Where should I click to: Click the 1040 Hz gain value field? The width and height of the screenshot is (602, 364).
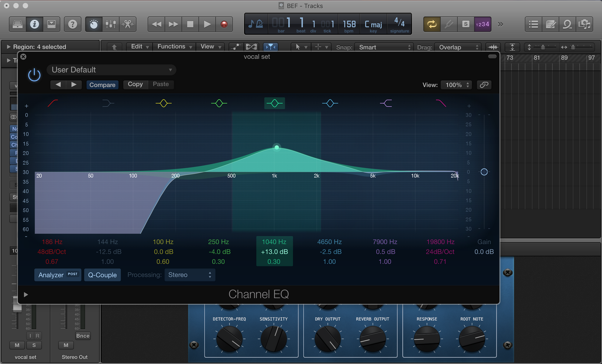point(274,252)
